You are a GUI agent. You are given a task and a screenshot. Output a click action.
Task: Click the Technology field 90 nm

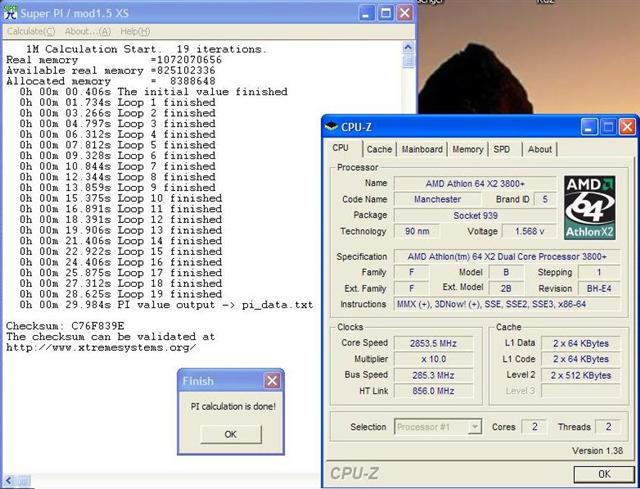pyautogui.click(x=417, y=231)
